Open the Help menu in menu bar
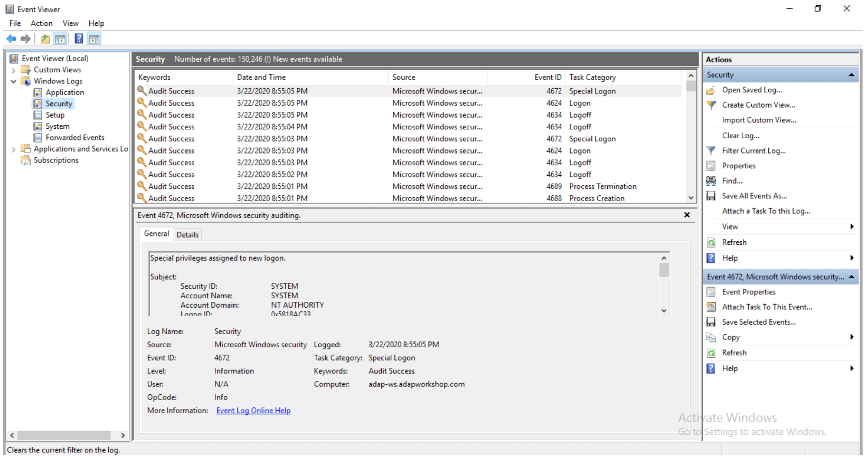The height and width of the screenshot is (456, 868). (x=96, y=23)
